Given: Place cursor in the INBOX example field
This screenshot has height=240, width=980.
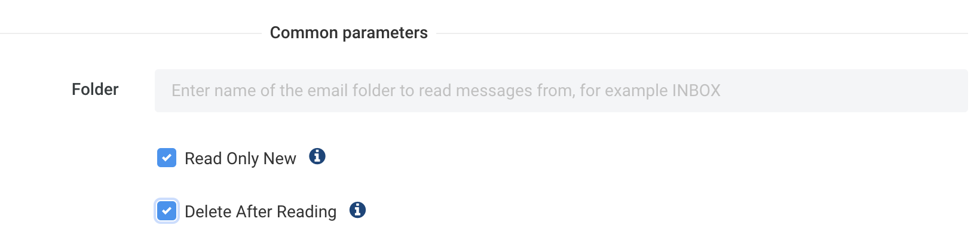Looking at the screenshot, I should click(x=561, y=91).
